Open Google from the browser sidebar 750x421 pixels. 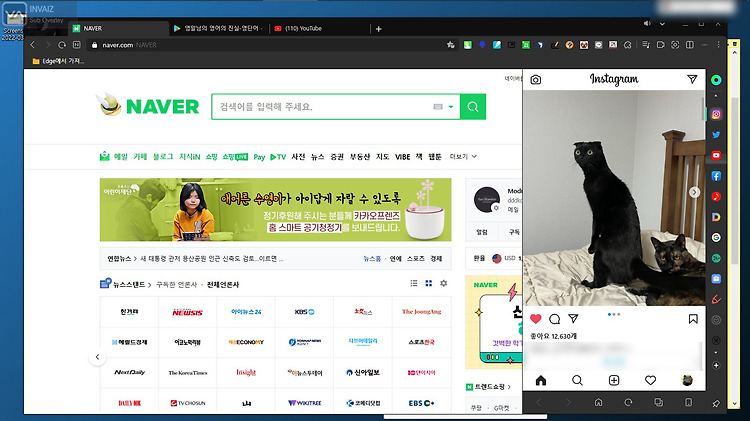point(716,237)
